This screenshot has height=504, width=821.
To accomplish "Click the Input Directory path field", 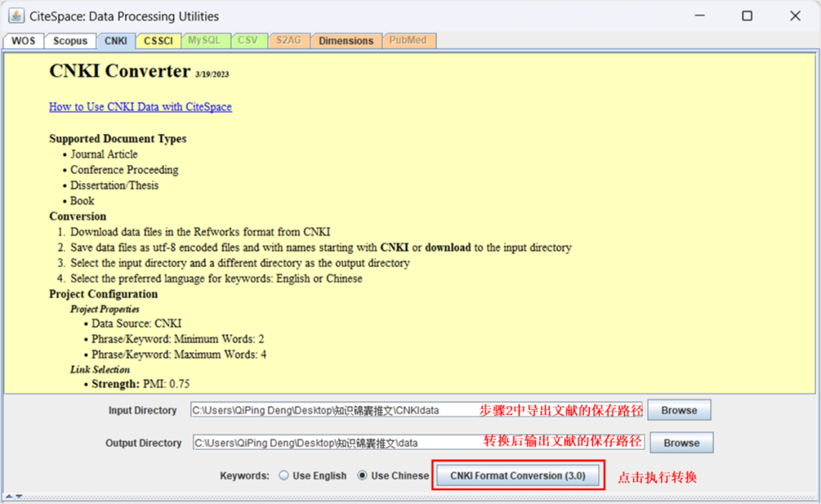I will point(417,410).
